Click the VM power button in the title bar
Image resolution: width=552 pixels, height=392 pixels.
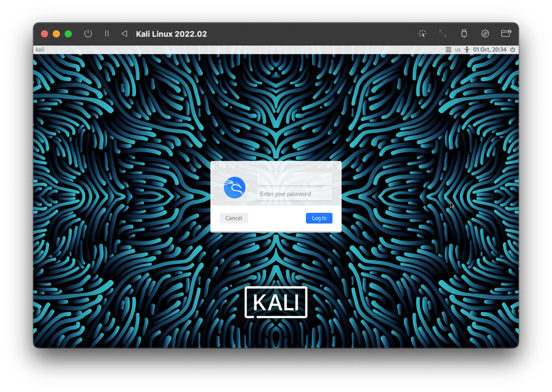[x=88, y=34]
